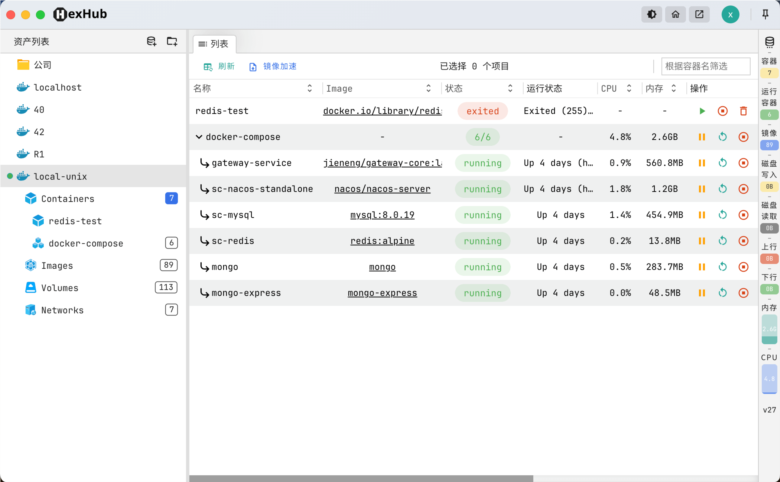Click the 刷新 refresh button
The image size is (780, 482).
[x=219, y=66]
